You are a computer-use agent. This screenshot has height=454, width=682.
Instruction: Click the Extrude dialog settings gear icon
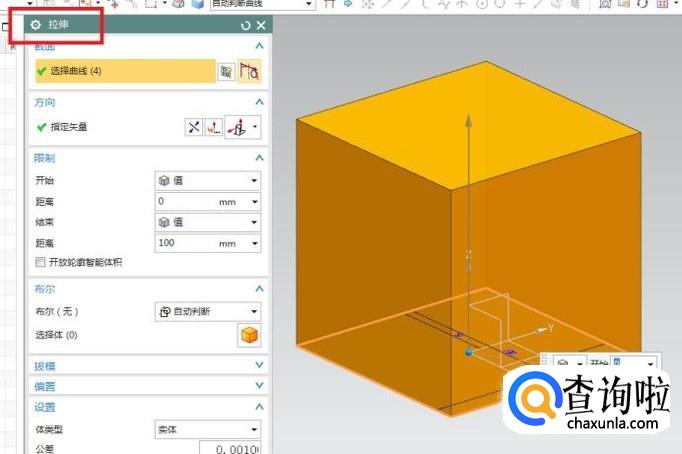tap(36, 24)
